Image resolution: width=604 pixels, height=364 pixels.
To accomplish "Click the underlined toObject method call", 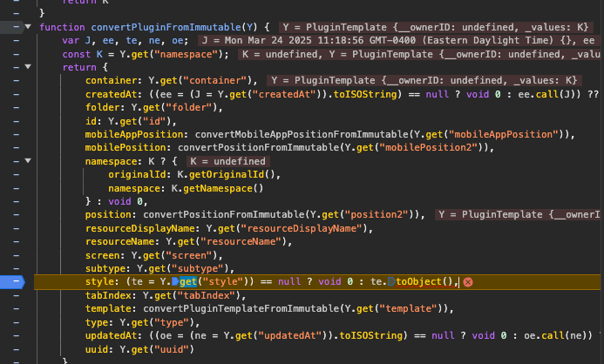I will coord(418,281).
